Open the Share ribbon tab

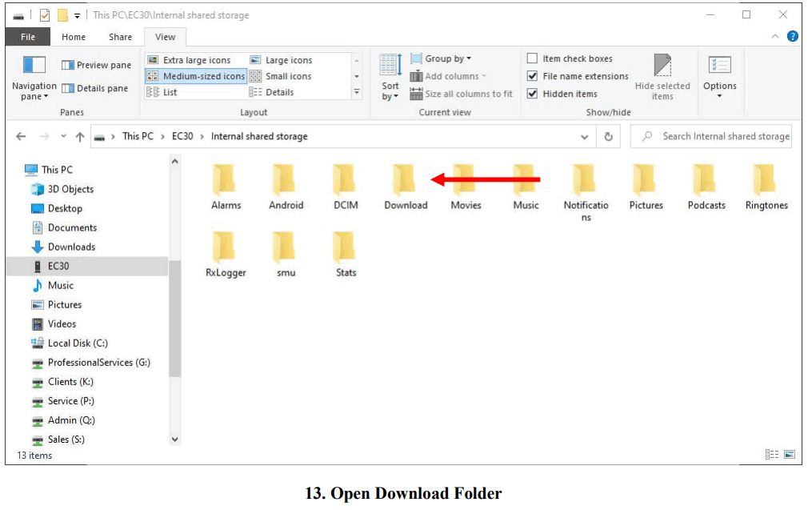[x=120, y=36]
